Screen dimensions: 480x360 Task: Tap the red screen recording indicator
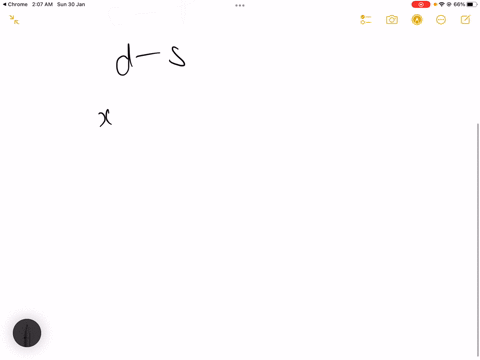tap(421, 4)
